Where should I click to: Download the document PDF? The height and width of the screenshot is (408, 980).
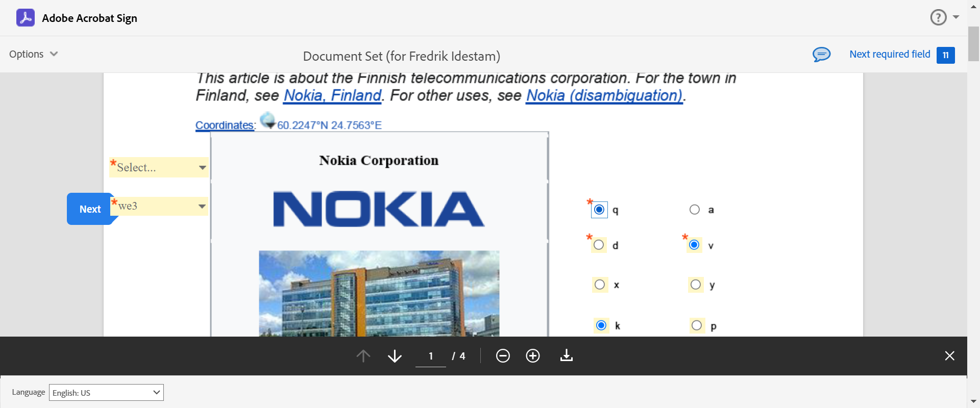567,355
